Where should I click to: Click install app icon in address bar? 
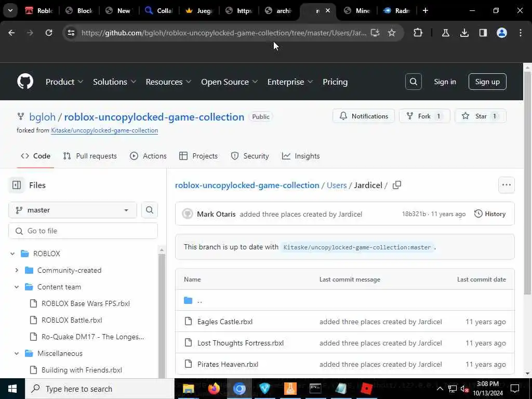(x=375, y=33)
